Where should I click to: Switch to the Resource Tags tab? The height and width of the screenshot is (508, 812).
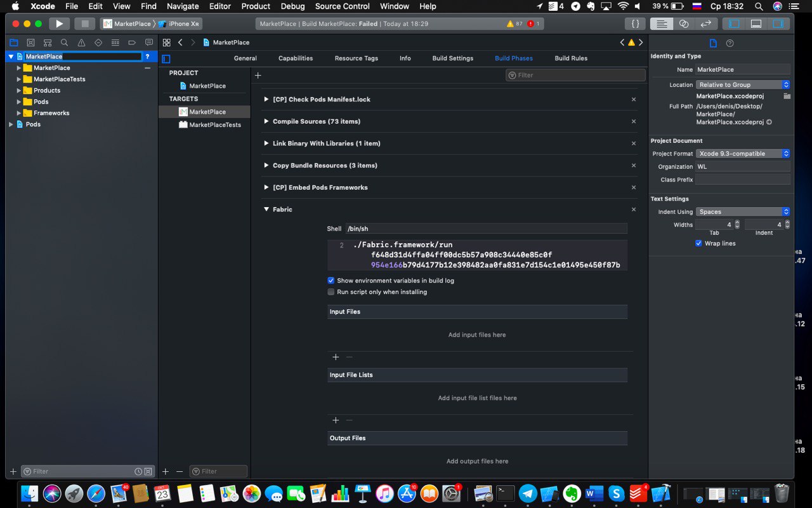coord(357,58)
